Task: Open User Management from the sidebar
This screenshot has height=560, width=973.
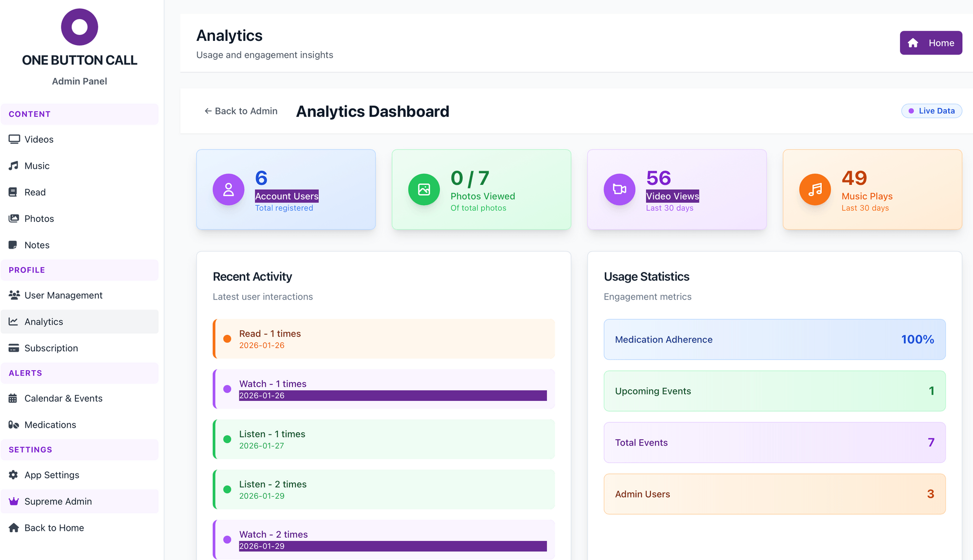Action: click(63, 295)
